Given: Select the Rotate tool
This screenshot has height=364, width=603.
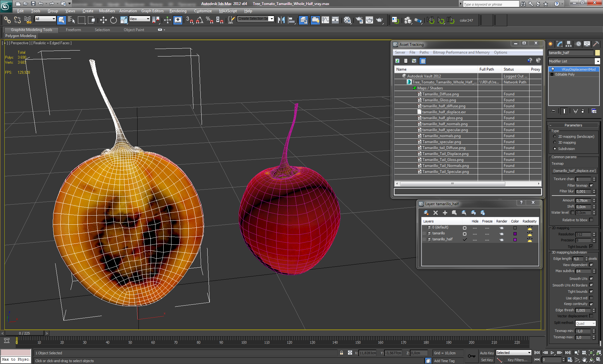Looking at the screenshot, I should tap(113, 20).
